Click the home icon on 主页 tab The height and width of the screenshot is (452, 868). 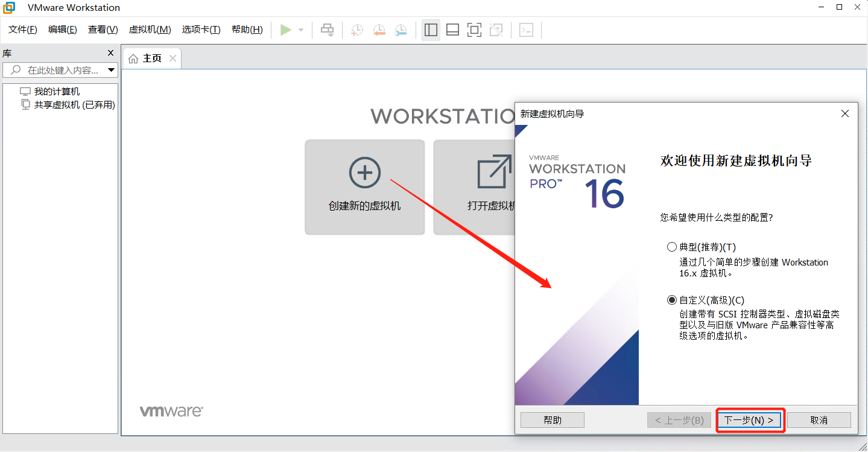pos(133,59)
